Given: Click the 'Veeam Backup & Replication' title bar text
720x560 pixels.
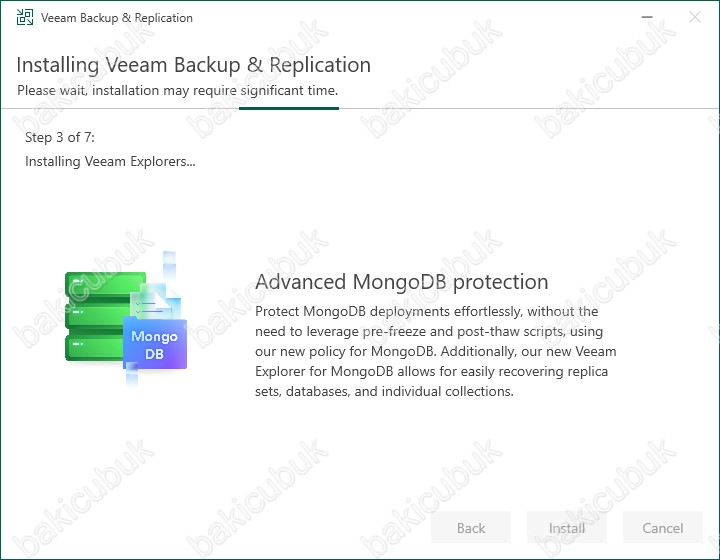Looking at the screenshot, I should [117, 18].
